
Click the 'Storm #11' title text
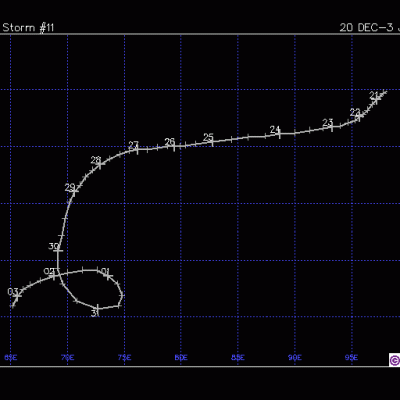[28, 27]
